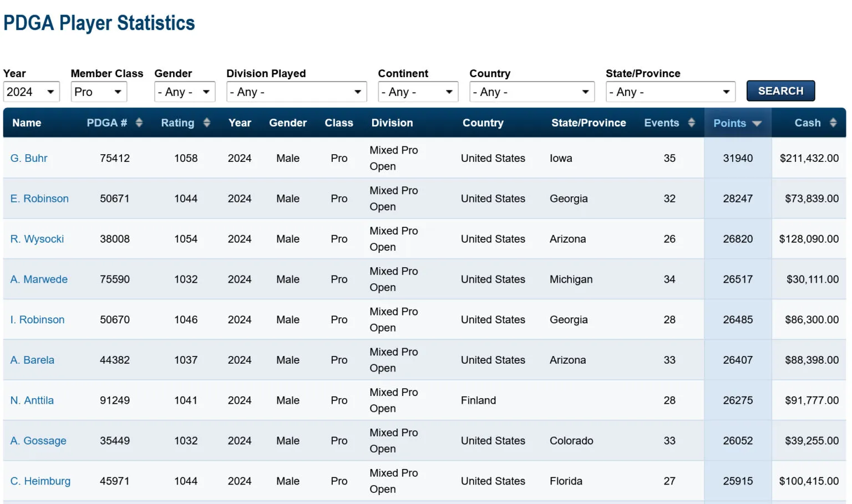Sort table by PDGA # arrows icon

[139, 123]
